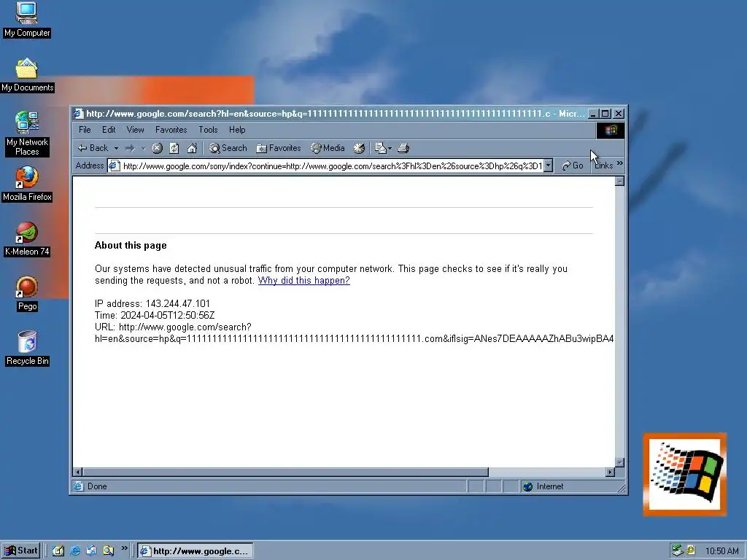Click the Stop loading icon
747x560 pixels.
[x=158, y=148]
